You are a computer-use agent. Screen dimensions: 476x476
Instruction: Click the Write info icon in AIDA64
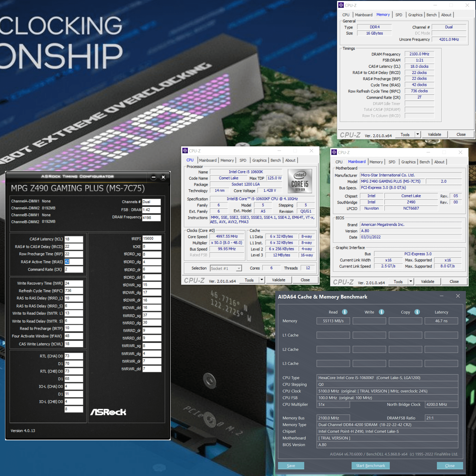click(x=381, y=312)
